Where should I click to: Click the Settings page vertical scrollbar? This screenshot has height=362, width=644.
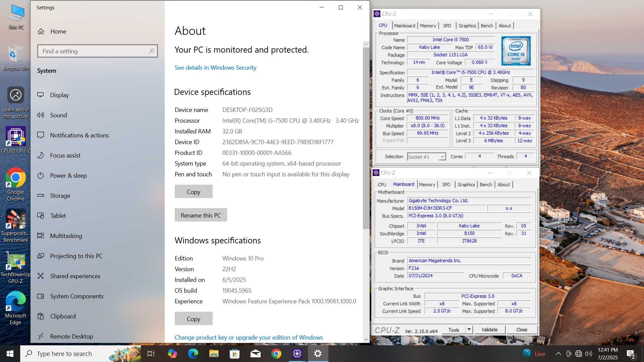(x=366, y=138)
